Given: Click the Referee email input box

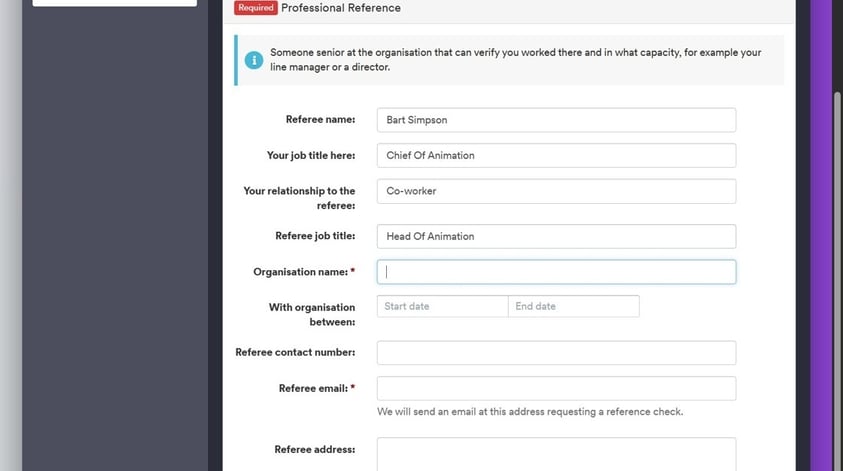Looking at the screenshot, I should point(556,388).
